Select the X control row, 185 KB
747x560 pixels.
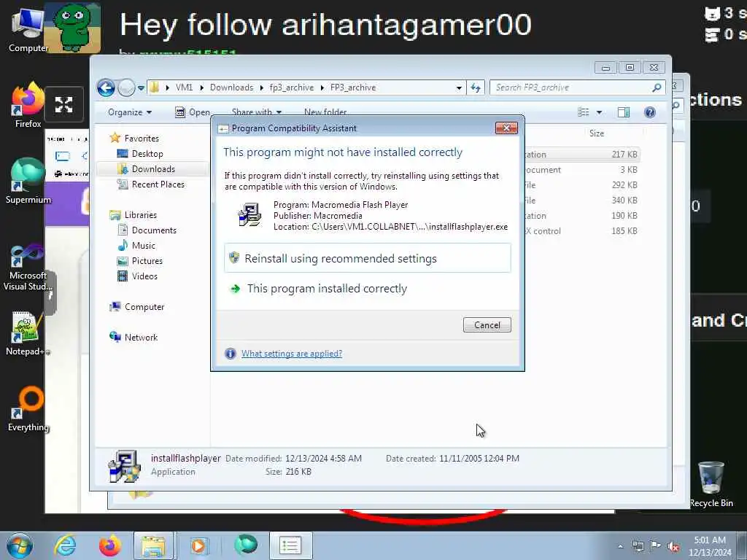click(x=581, y=231)
